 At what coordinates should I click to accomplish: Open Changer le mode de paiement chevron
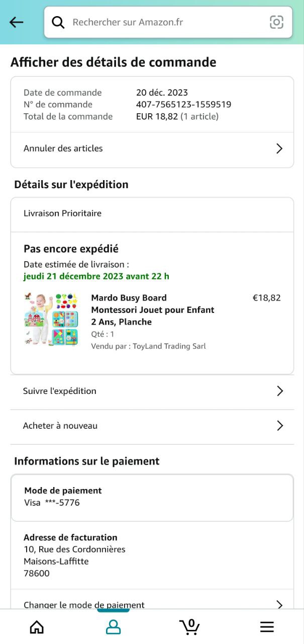279,604
